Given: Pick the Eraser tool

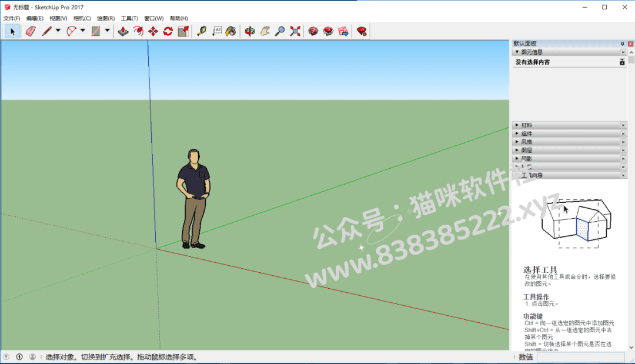Looking at the screenshot, I should click(x=31, y=31).
